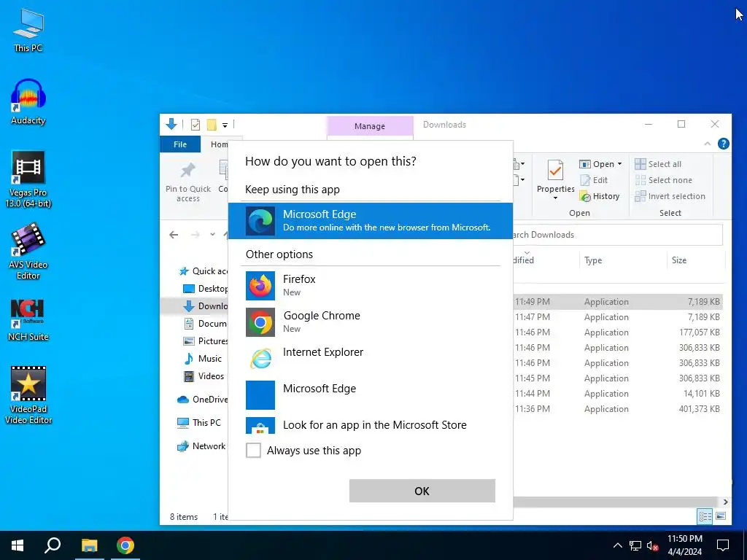
Task: Select the file row sized 14,101 KB
Action: [618, 393]
